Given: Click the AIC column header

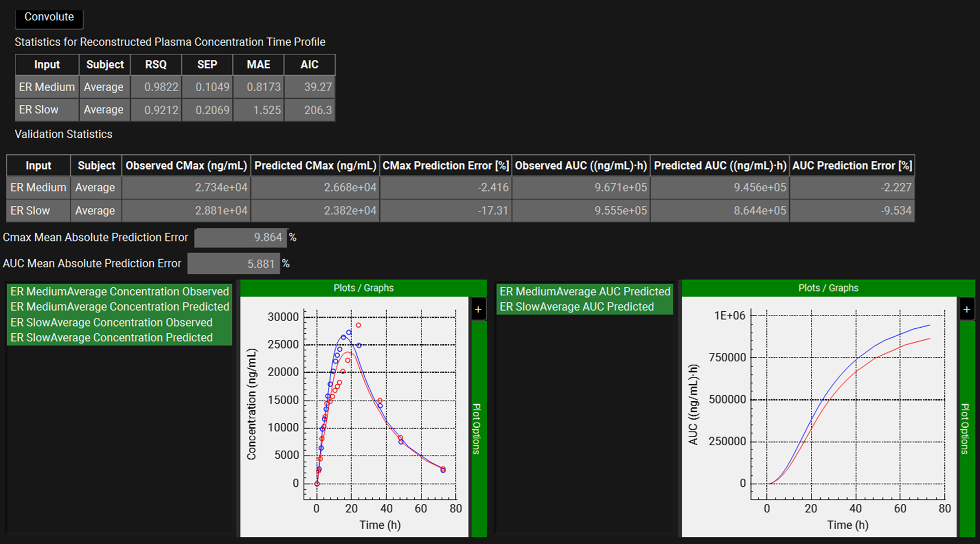Looking at the screenshot, I should pyautogui.click(x=309, y=65).
